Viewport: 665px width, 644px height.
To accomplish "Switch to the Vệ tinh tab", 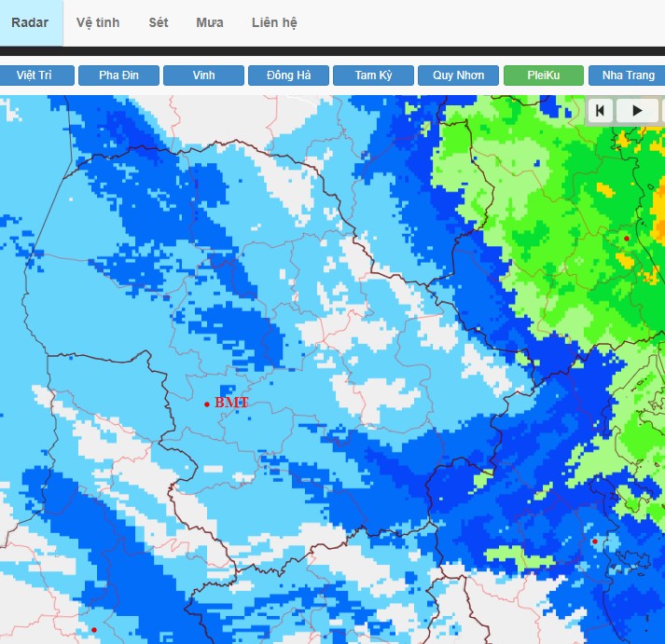I will pyautogui.click(x=98, y=22).
